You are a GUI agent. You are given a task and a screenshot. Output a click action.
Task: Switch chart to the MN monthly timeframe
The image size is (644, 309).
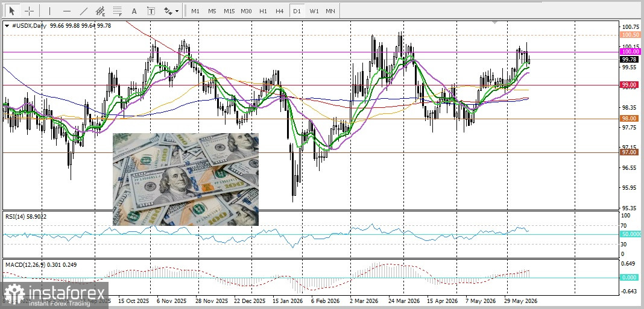pyautogui.click(x=330, y=11)
